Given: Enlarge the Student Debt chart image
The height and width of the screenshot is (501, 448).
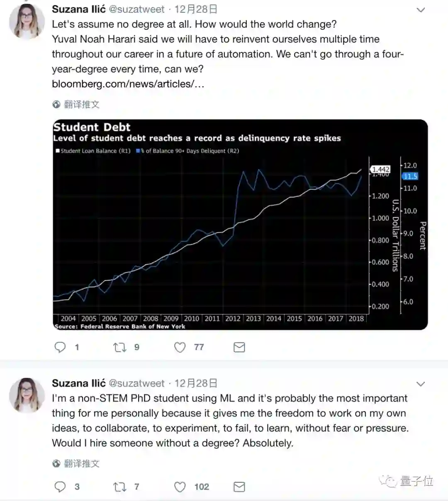Looking at the screenshot, I should (240, 225).
